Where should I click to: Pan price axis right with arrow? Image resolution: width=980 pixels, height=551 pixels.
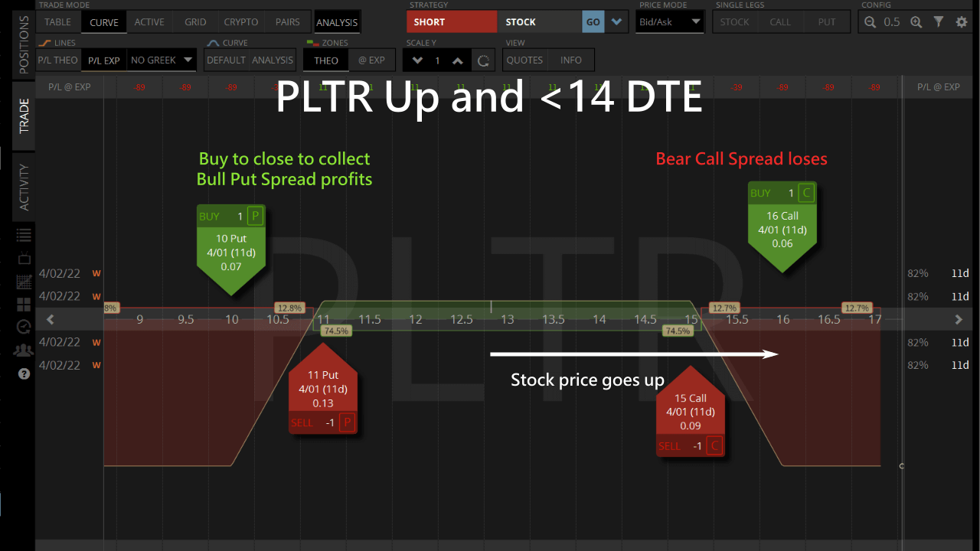coord(959,319)
